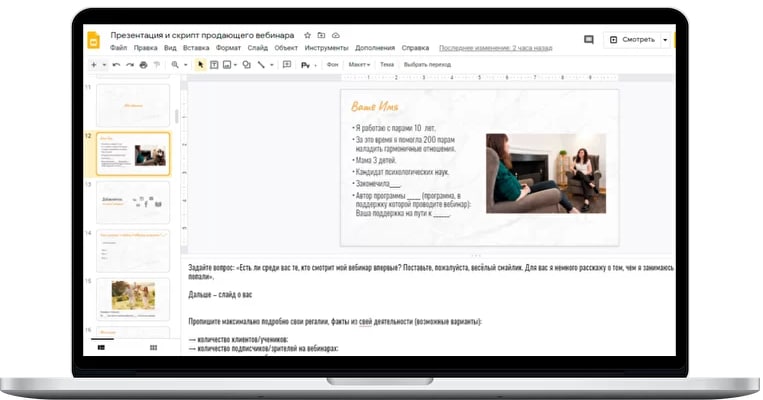The image size is (763, 400).
Task: Switch to filmstrip view at bottom left
Action: click(x=101, y=347)
